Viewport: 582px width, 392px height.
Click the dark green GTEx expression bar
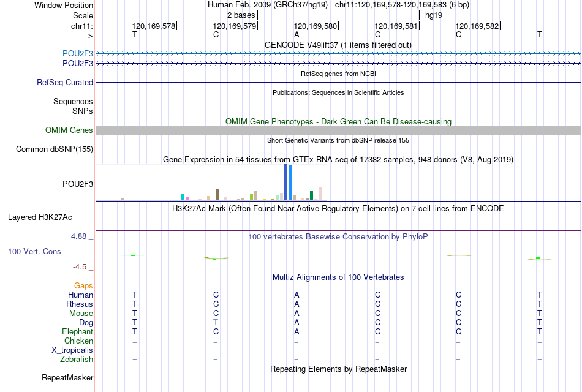[x=311, y=195]
